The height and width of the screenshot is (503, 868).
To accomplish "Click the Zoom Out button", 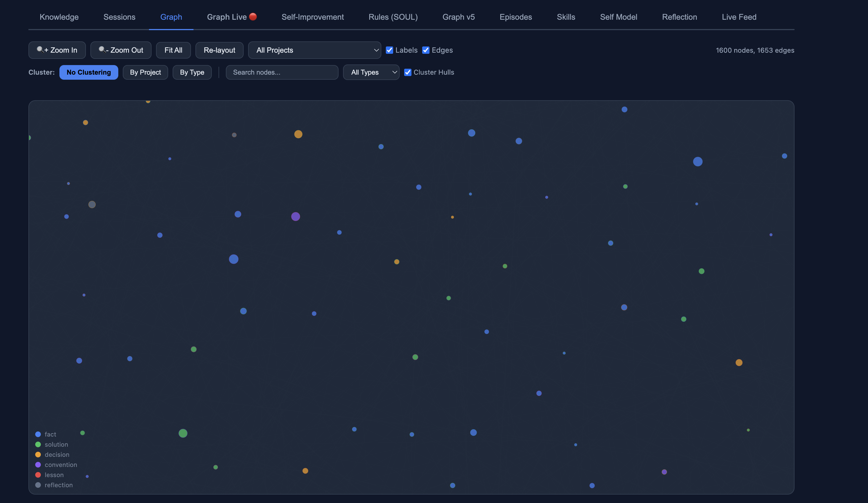I will pos(121,50).
